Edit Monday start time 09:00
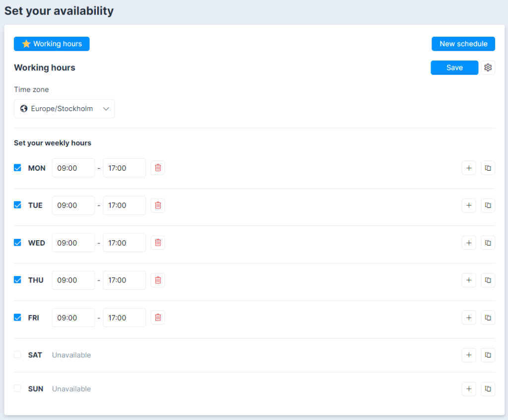 (73, 168)
